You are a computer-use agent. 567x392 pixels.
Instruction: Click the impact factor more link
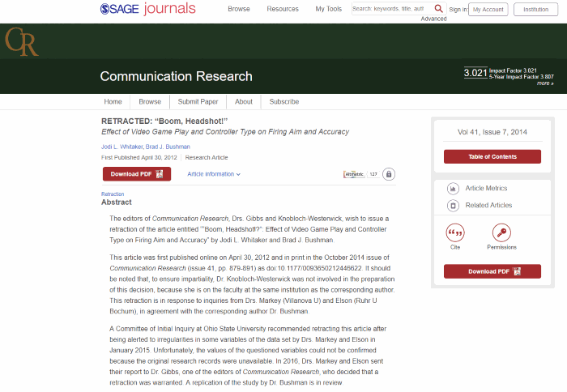[545, 83]
